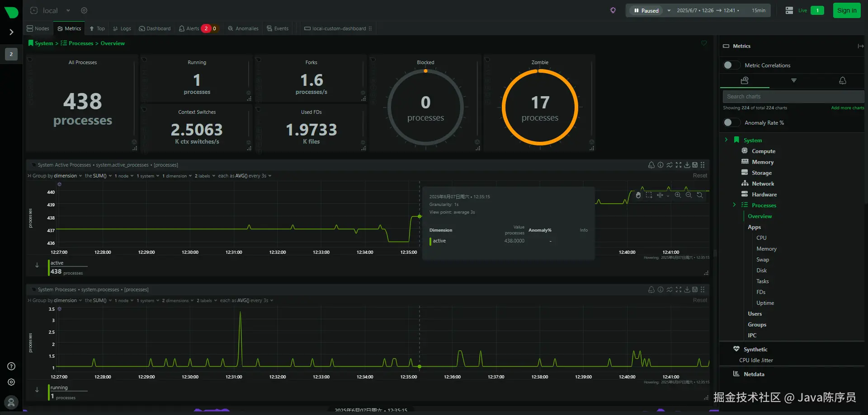
Task: Click the Sign in button
Action: pos(847,10)
